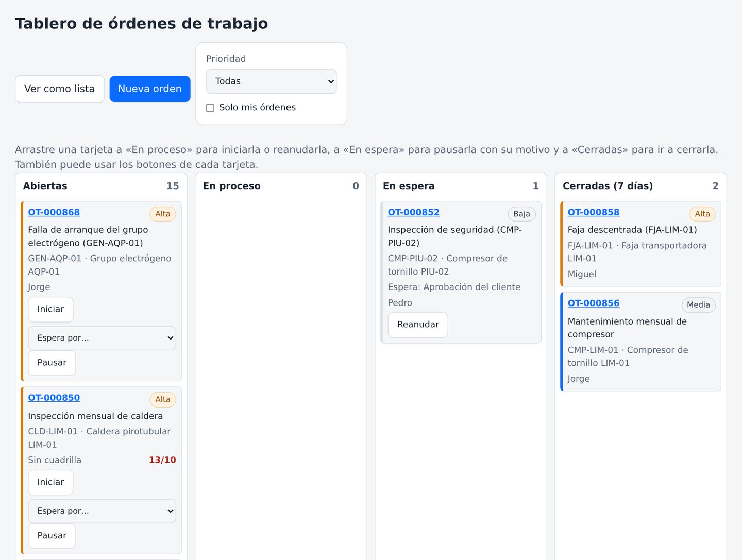Viewport: 742px width, 560px height.
Task: Pause the boiler inspection order OT-000850
Action: 52,536
